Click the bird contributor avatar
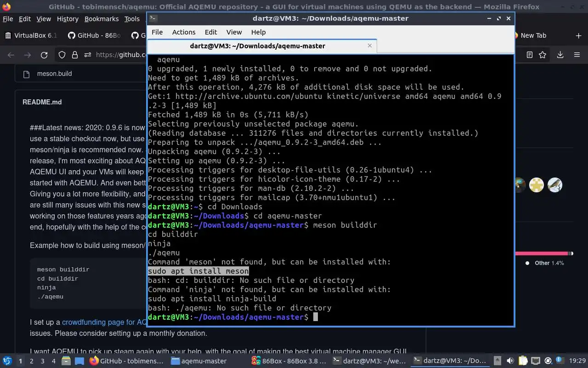The image size is (588, 368). pyautogui.click(x=555, y=185)
